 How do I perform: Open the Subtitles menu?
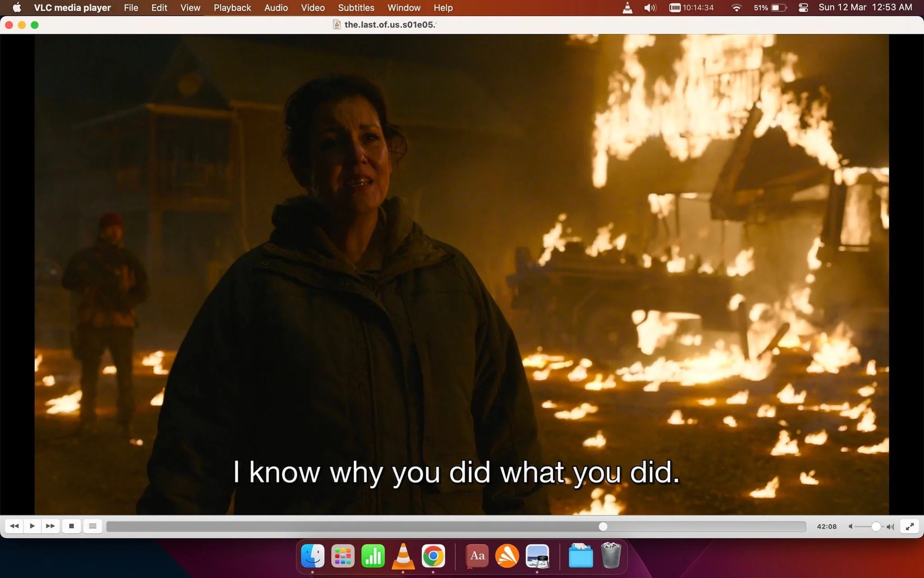(x=356, y=8)
